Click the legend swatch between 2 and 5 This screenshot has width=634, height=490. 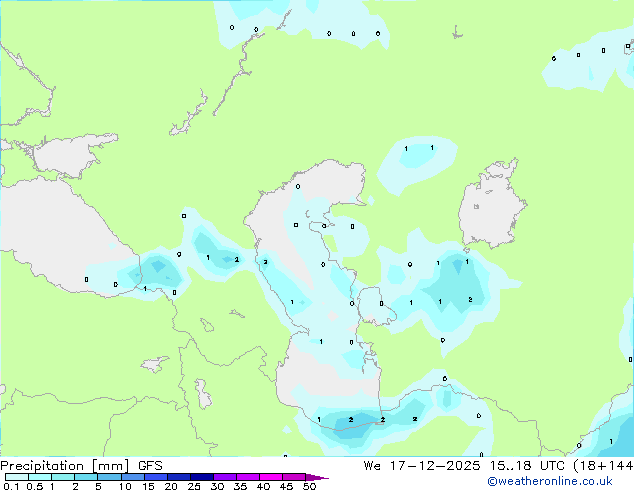(x=86, y=477)
